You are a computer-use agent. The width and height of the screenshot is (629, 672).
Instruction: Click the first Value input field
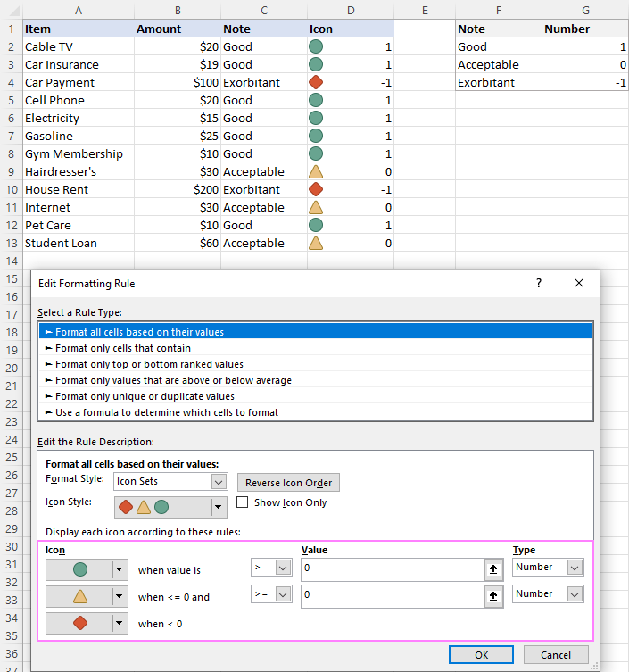click(393, 569)
